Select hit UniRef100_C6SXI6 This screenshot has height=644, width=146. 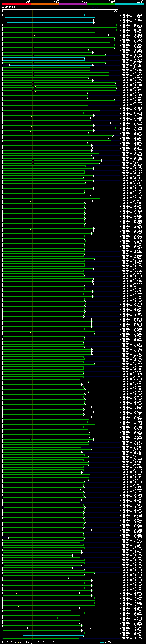131,42
